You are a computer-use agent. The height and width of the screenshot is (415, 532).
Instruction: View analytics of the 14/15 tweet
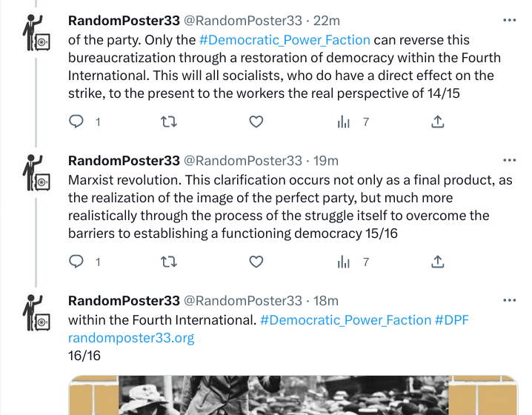[344, 122]
